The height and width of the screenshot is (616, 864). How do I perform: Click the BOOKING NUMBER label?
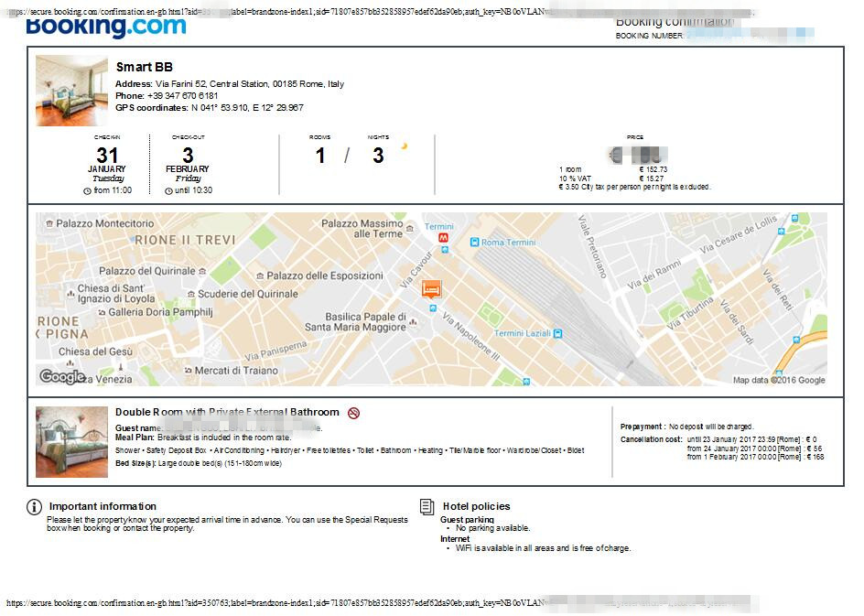click(650, 36)
